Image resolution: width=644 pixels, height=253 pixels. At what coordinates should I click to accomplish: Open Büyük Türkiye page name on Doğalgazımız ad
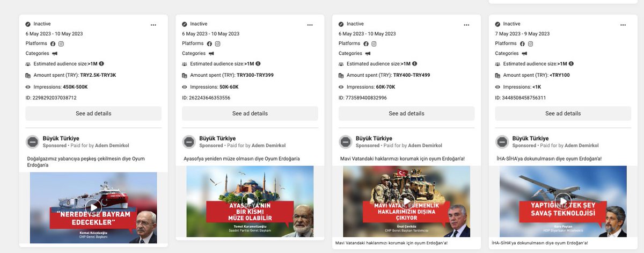point(61,139)
